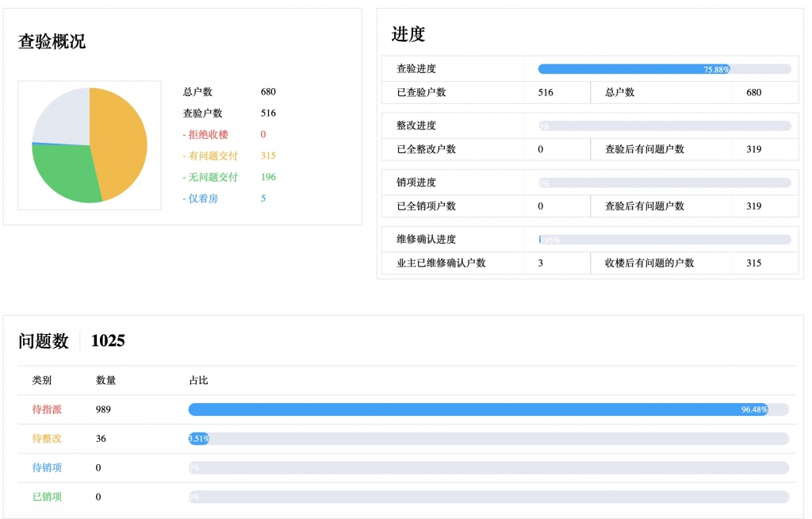Screen dimensions: 812x519
Task: Click the value 680 in the 进度 table
Action: coord(753,92)
